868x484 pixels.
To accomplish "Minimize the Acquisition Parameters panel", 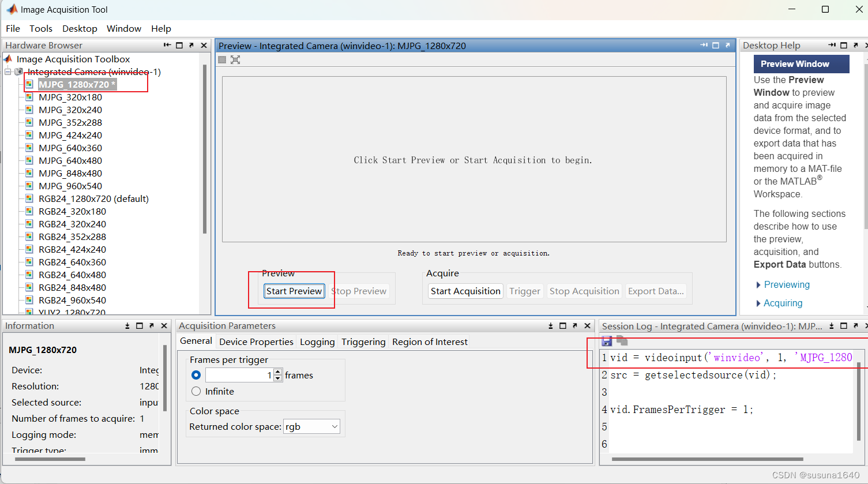I will [551, 326].
